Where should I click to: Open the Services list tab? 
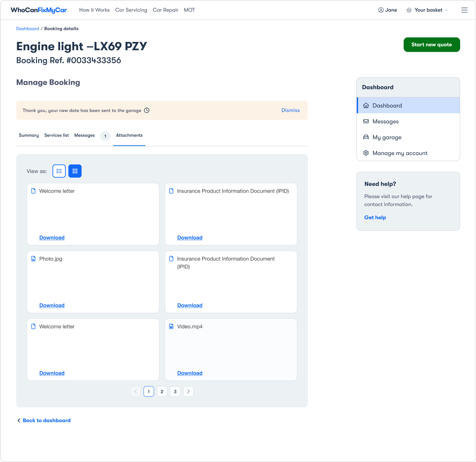56,135
